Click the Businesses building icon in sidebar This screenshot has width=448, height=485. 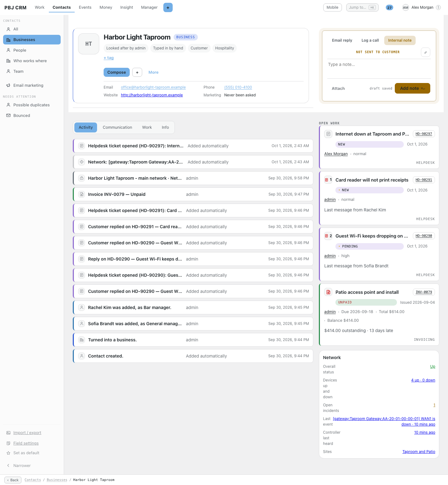pyautogui.click(x=8, y=40)
